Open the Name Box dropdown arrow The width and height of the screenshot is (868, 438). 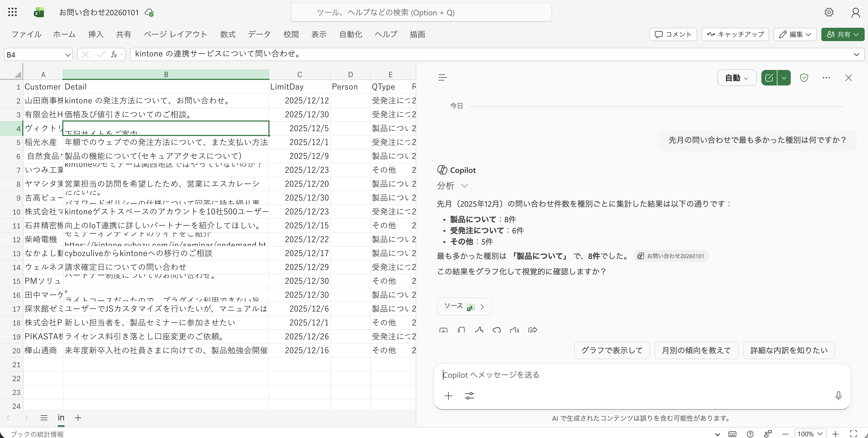point(68,54)
